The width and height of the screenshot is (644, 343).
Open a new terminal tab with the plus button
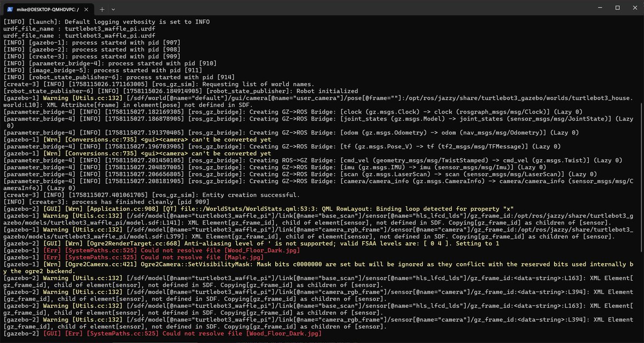tap(103, 9)
